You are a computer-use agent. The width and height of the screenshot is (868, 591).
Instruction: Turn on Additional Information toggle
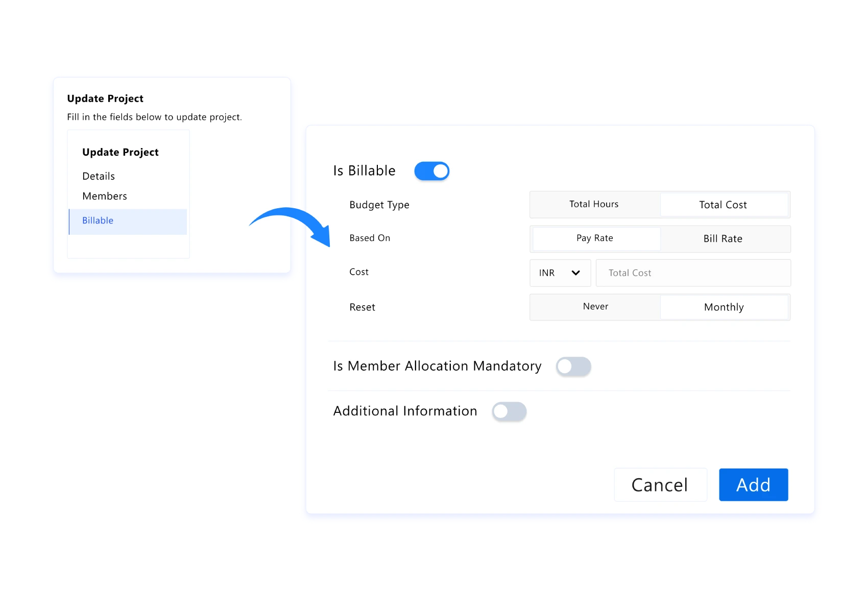point(509,411)
